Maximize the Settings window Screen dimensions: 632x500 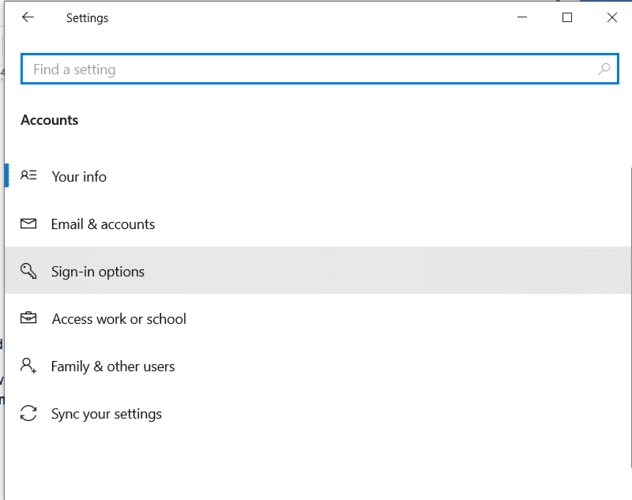coord(567,17)
